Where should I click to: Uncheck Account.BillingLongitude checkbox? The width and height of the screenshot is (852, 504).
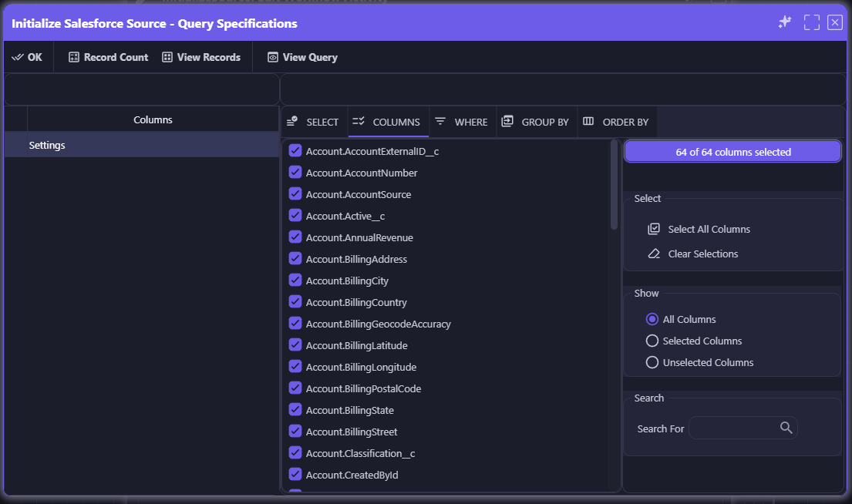point(295,367)
